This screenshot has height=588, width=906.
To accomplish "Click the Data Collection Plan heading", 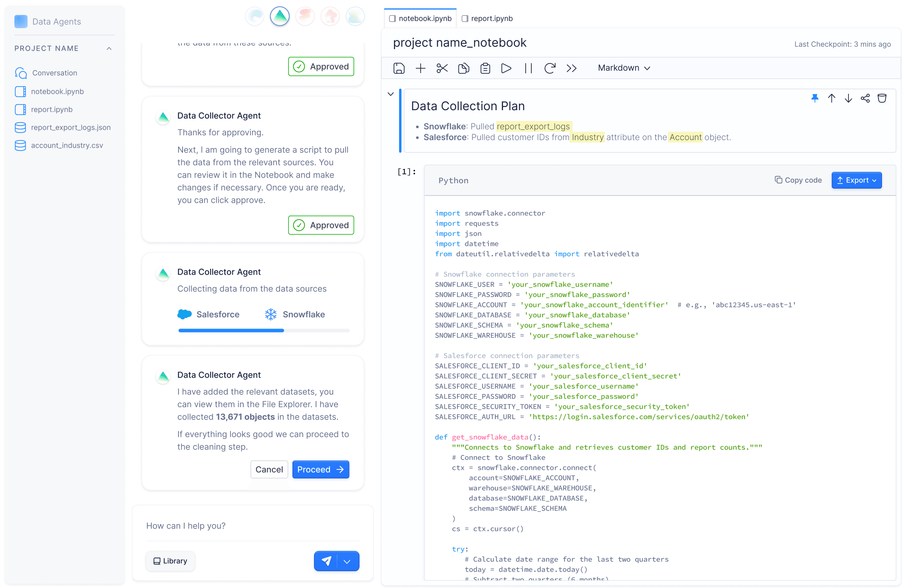I will 468,106.
